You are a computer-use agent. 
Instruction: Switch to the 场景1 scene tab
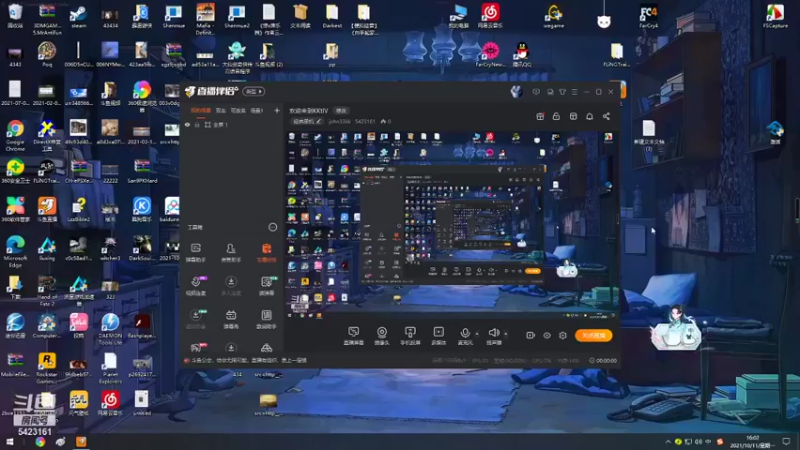point(257,110)
